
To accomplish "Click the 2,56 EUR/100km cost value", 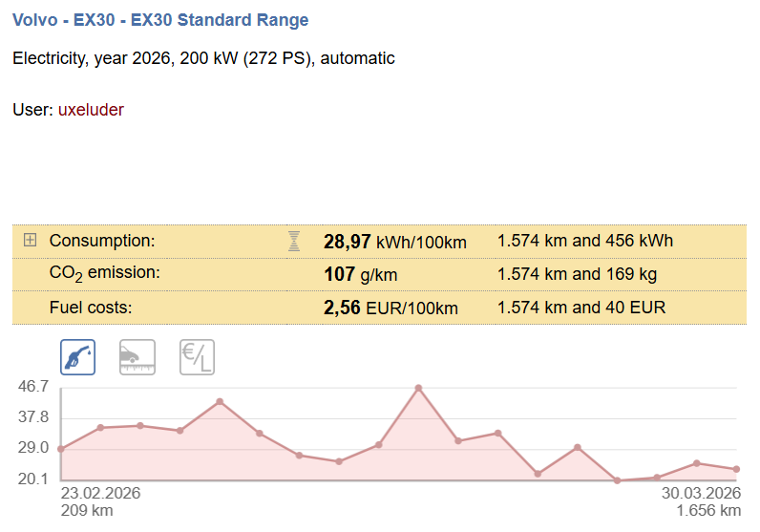I will [x=391, y=308].
